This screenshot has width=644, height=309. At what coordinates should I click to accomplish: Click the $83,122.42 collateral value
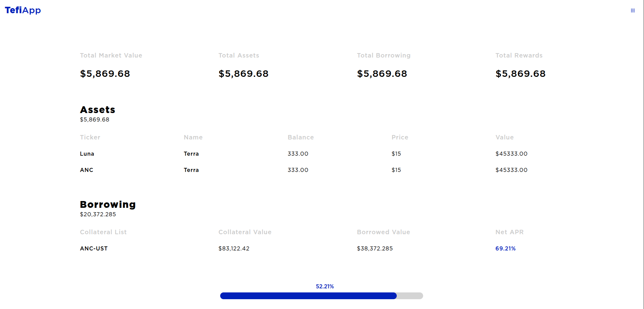234,248
